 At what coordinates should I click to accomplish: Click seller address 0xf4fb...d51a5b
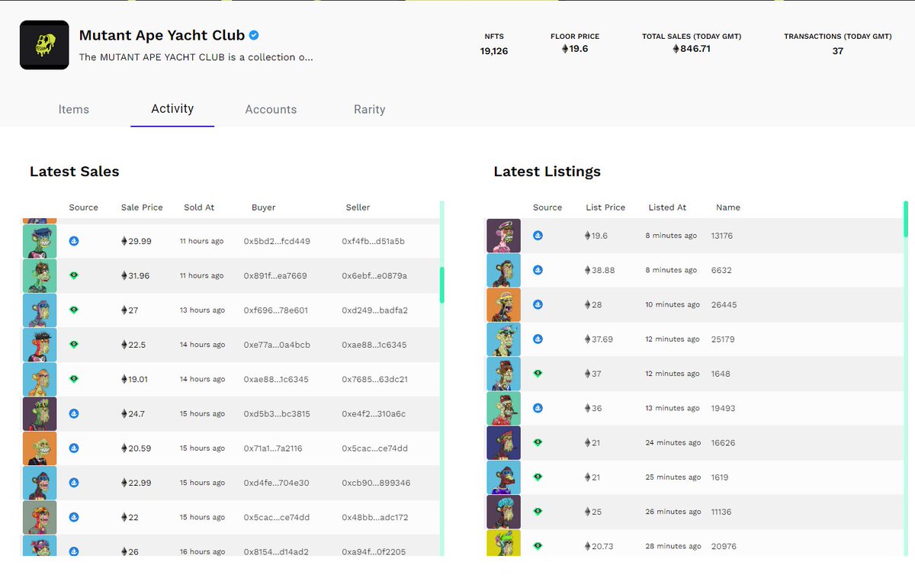[373, 241]
